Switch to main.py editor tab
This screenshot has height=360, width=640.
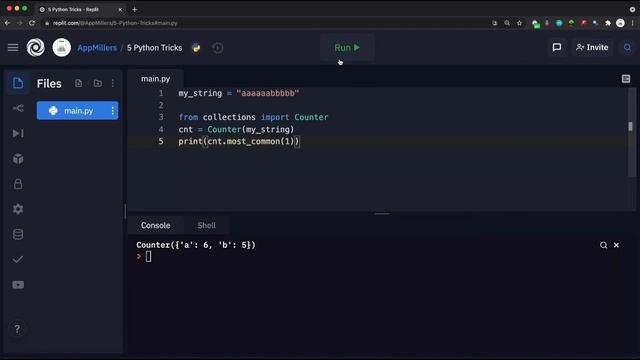tap(156, 79)
